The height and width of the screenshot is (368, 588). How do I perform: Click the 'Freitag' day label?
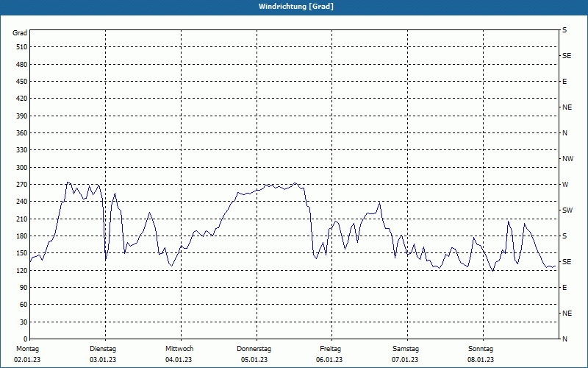[x=330, y=349]
